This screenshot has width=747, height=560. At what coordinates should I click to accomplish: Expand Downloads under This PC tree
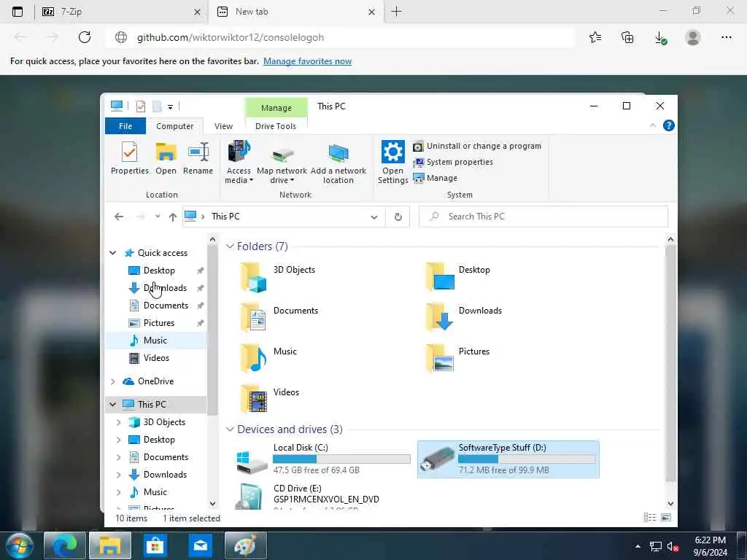click(119, 475)
